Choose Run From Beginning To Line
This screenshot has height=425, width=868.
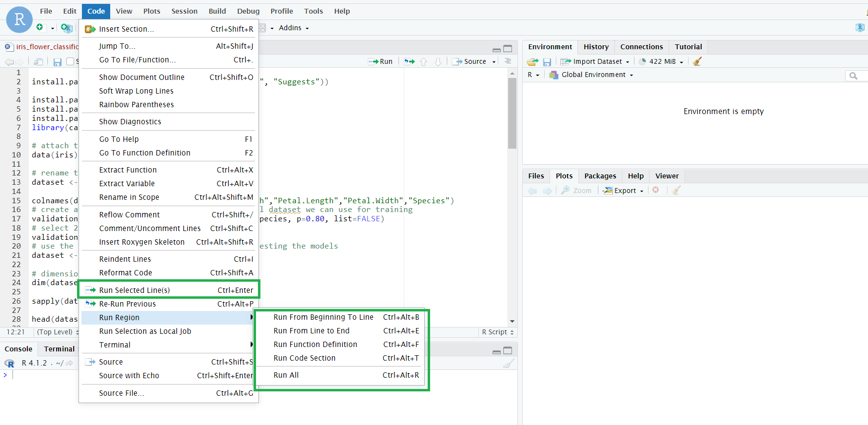click(x=340, y=317)
